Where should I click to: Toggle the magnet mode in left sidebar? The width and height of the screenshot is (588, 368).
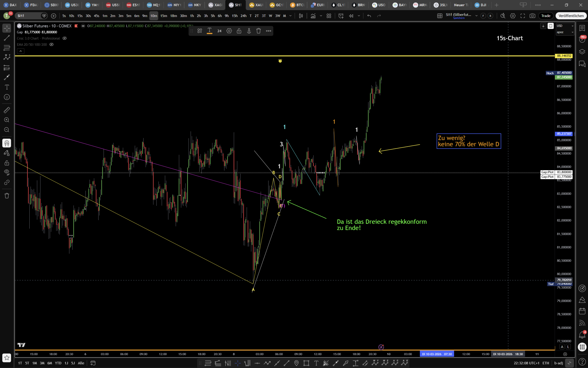[x=7, y=143]
